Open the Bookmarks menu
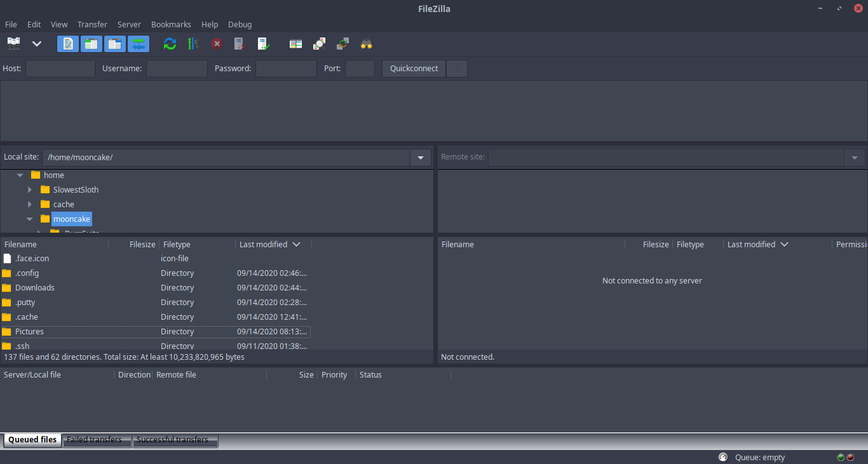 click(x=171, y=24)
